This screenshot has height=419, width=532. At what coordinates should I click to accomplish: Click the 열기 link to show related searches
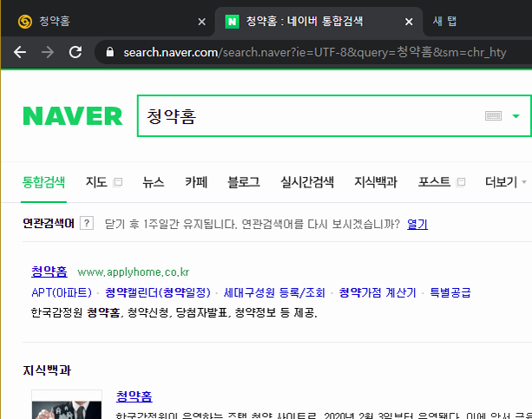(x=417, y=224)
